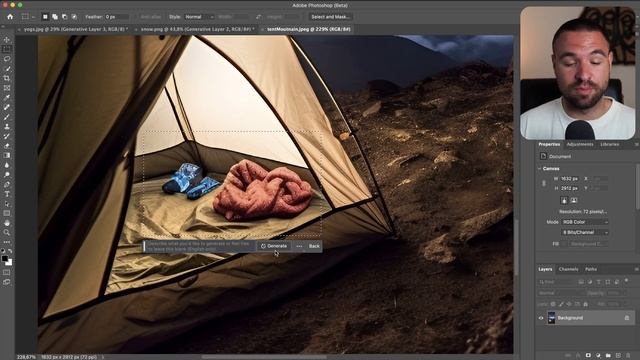Choose Subtract from selection mode
This screenshot has height=360, width=640.
pos(64,17)
